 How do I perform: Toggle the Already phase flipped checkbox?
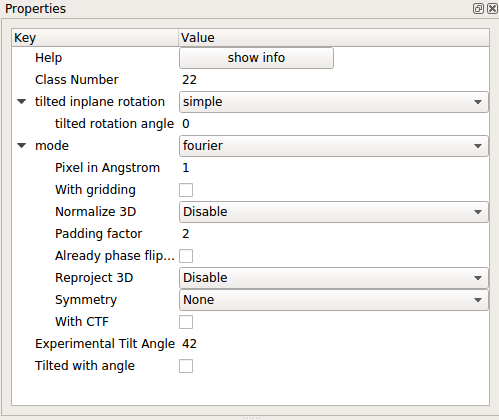pos(186,256)
